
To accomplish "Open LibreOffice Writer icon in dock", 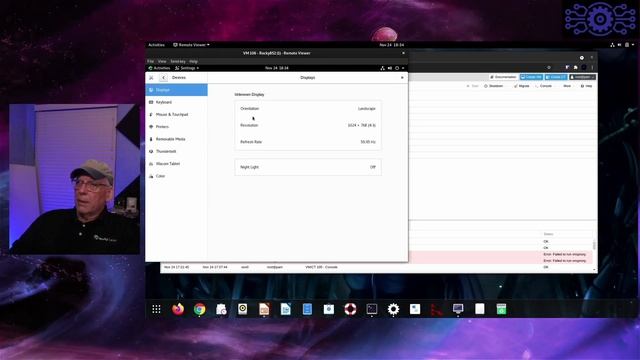I will (286, 309).
